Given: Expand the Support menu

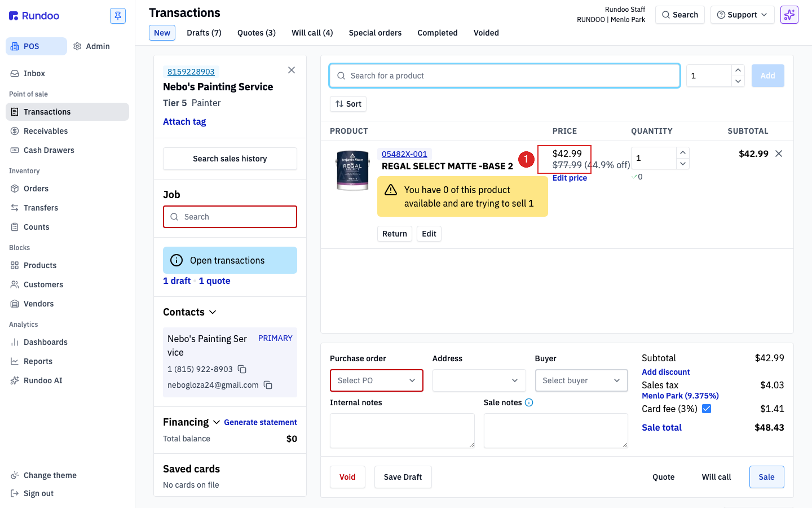Looking at the screenshot, I should pos(743,15).
